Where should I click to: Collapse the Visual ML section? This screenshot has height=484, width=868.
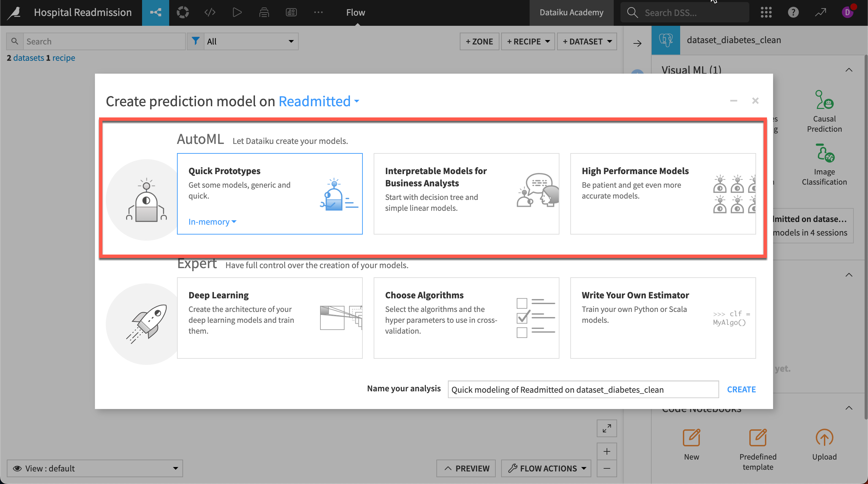click(x=849, y=70)
